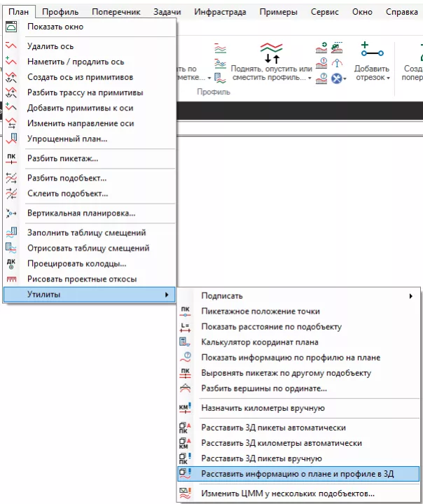
Task: Open the 'Инфрастрада' menu
Action: click(220, 12)
